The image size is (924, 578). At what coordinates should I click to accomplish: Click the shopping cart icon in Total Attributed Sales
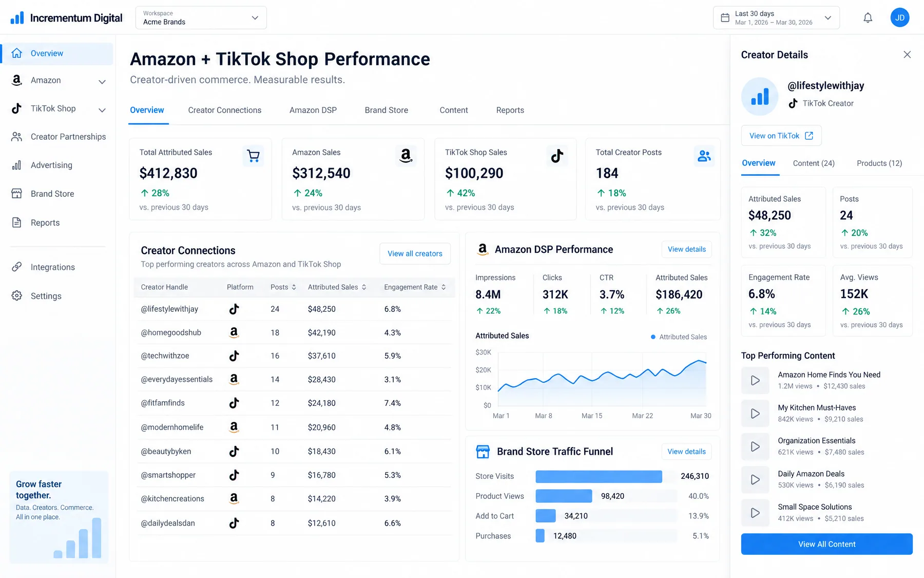tap(253, 156)
